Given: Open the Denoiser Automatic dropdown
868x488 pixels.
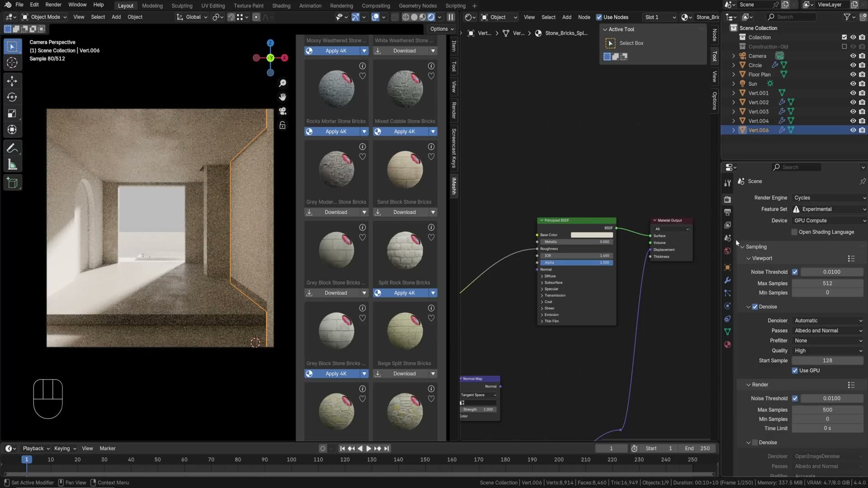Looking at the screenshot, I should (x=827, y=321).
